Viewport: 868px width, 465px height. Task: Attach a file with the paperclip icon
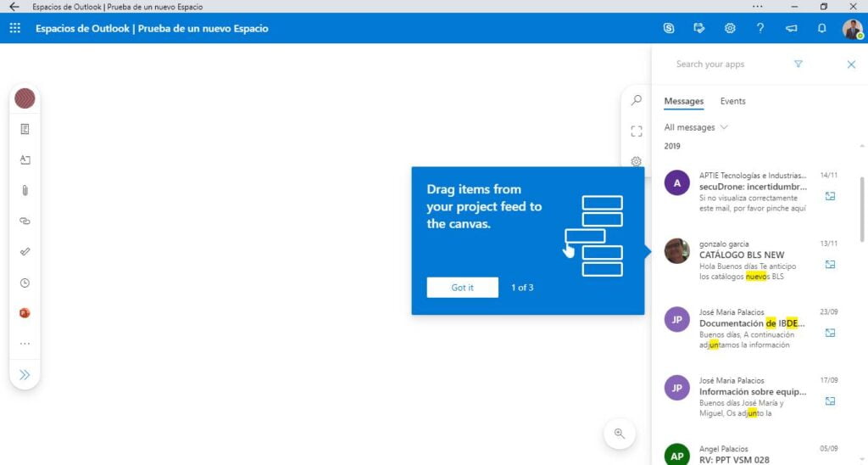25,191
